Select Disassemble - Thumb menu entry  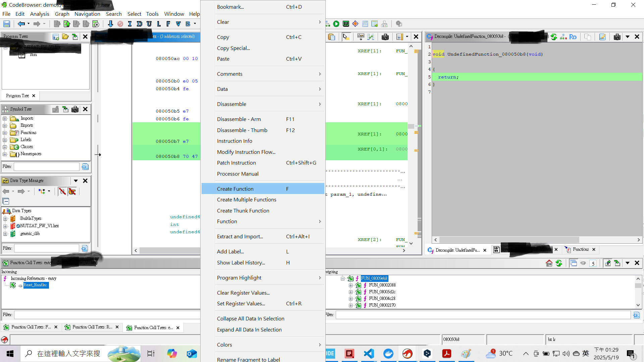[x=263, y=130]
